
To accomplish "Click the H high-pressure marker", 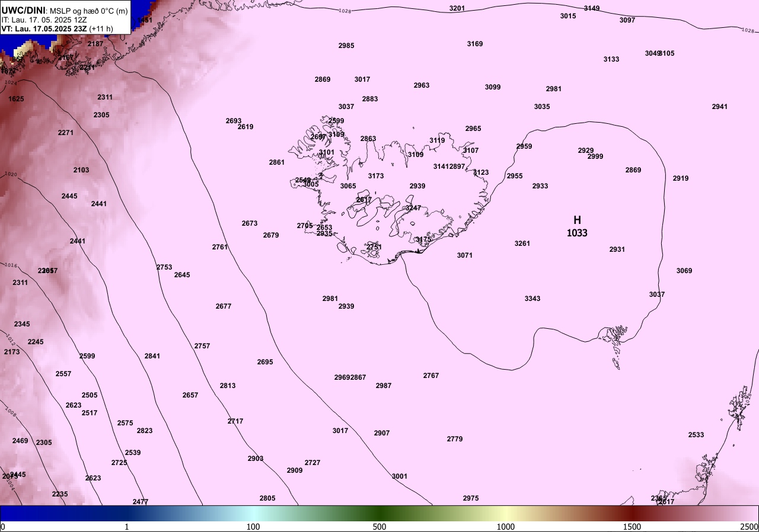I will (577, 220).
